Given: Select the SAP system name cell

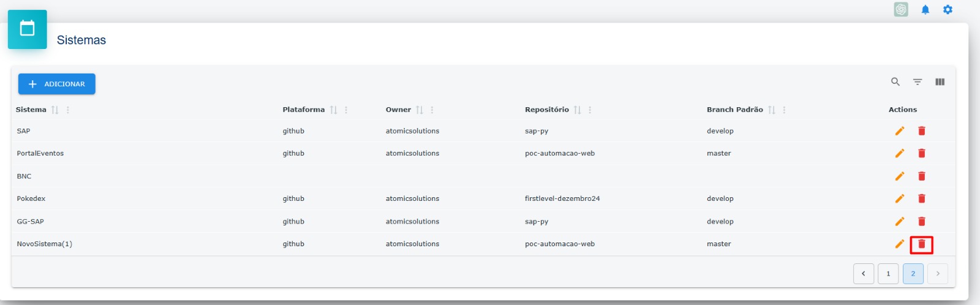Looking at the screenshot, I should pyautogui.click(x=23, y=131).
